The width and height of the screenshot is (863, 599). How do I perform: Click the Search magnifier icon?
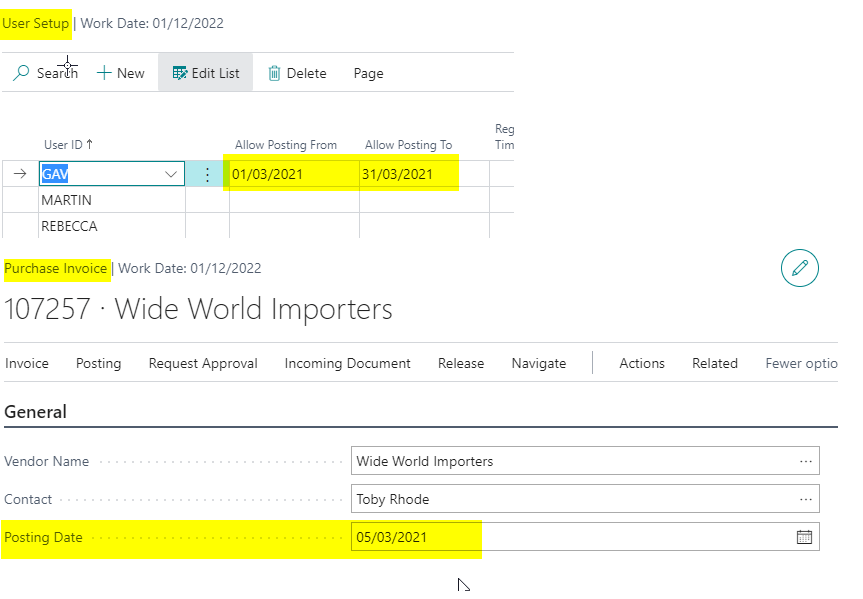click(21, 73)
